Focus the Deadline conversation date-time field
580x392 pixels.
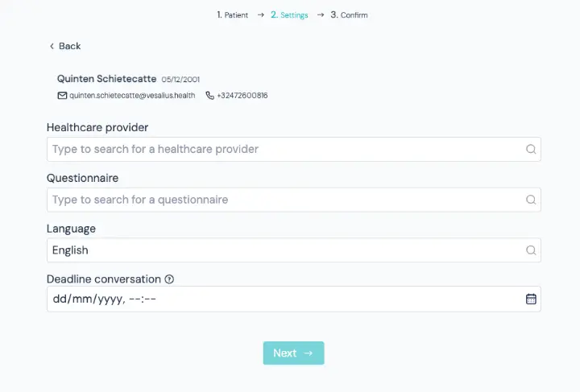tap(294, 299)
